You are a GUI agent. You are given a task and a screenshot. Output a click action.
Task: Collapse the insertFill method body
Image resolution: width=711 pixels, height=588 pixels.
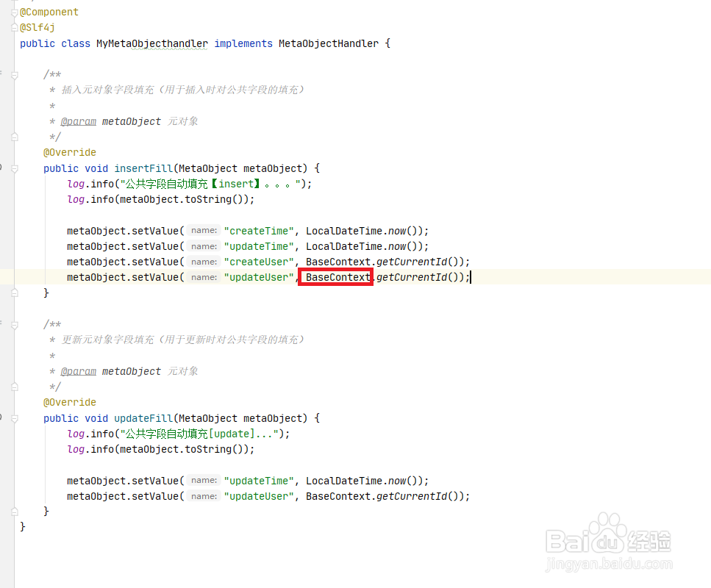coord(15,168)
